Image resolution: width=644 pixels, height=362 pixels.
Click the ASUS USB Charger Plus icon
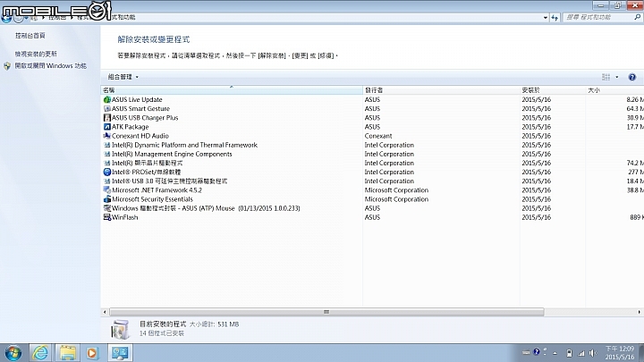coord(107,118)
